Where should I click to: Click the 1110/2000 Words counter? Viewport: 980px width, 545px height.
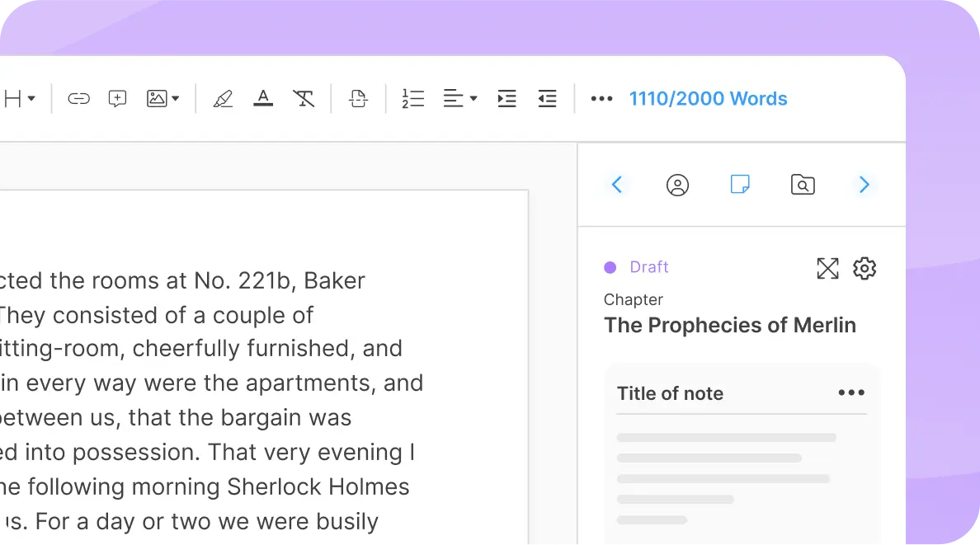tap(708, 99)
